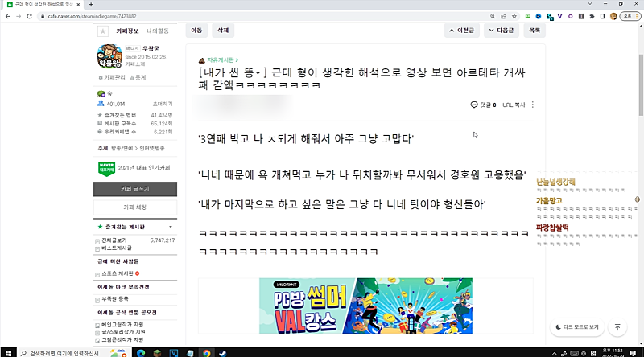Open 전체글보기 board
644x357 pixels.
click(114, 240)
